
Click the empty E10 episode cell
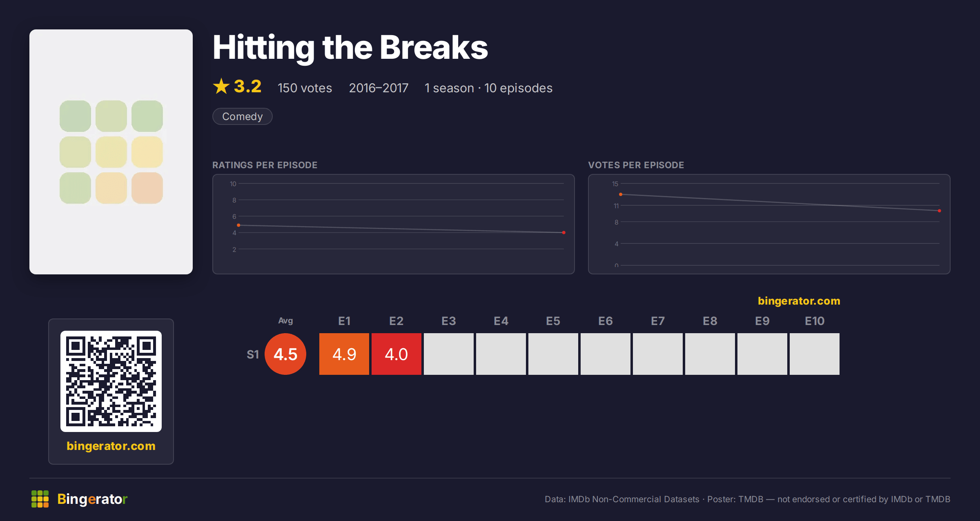(x=815, y=354)
